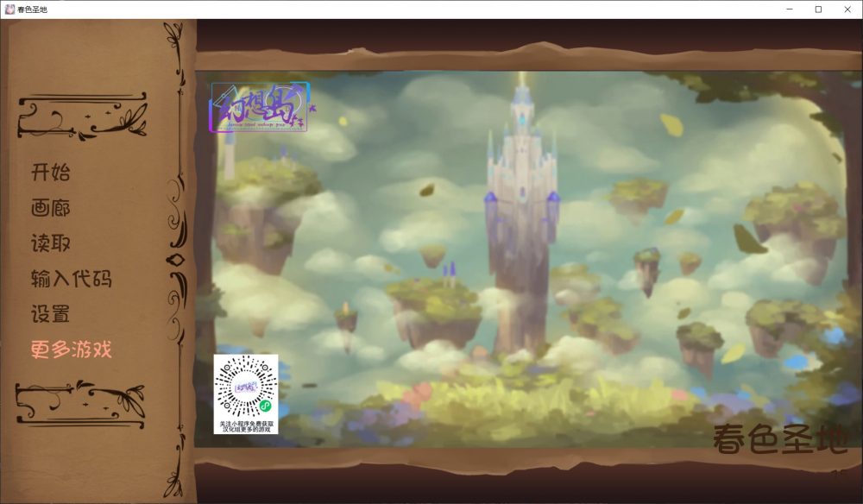Open the 输入代码 code entry screen
This screenshot has height=504, width=863.
pyautogui.click(x=71, y=278)
